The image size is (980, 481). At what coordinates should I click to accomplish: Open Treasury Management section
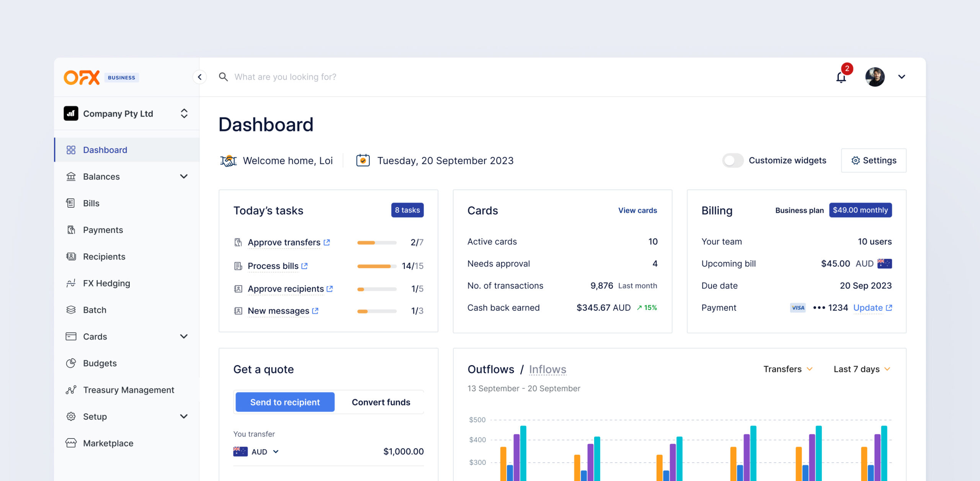(128, 390)
